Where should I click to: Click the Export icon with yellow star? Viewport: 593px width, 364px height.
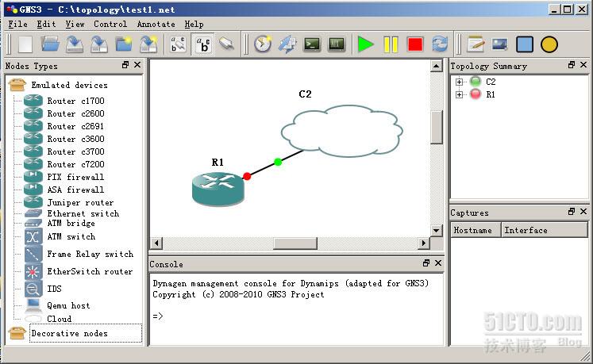(148, 44)
